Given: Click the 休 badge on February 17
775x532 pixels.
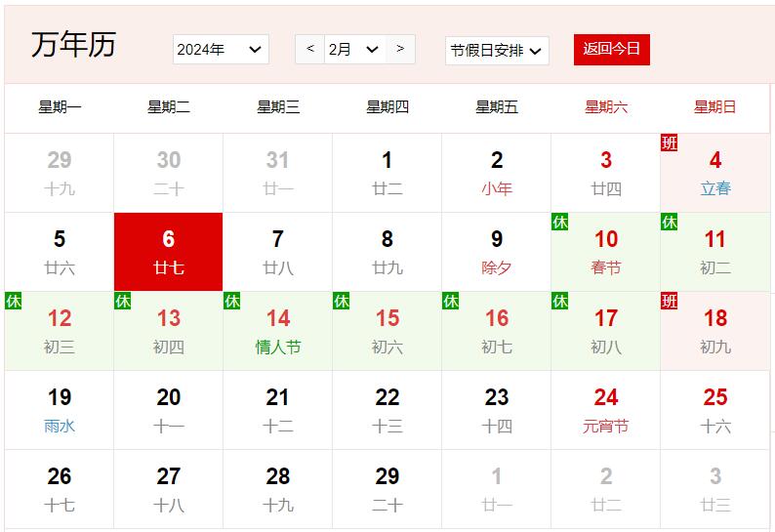Looking at the screenshot, I should point(560,301).
